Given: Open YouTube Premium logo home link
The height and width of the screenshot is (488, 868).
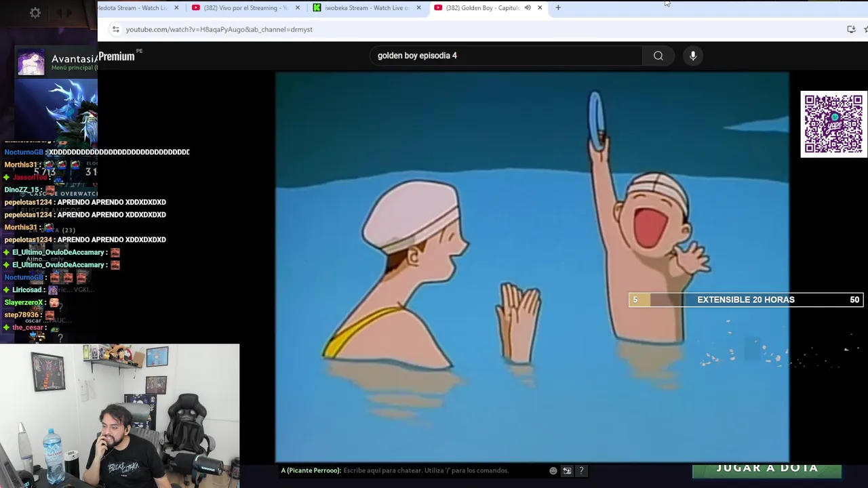Looking at the screenshot, I should click(117, 56).
